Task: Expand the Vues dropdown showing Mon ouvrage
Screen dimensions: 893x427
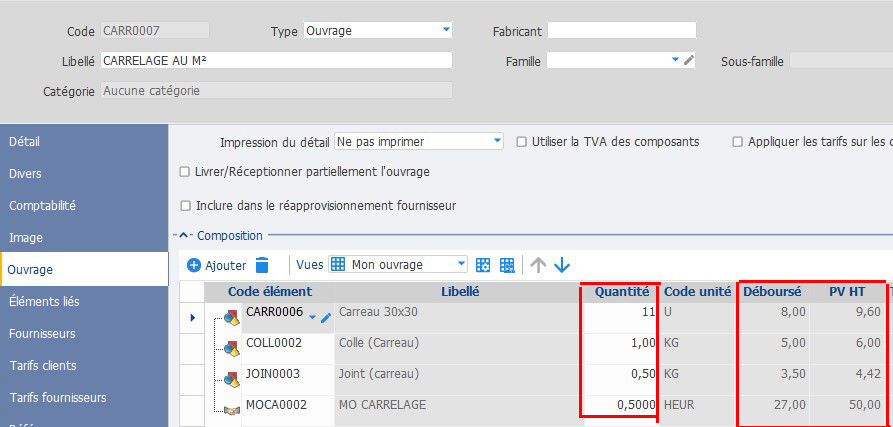Action: click(x=461, y=265)
